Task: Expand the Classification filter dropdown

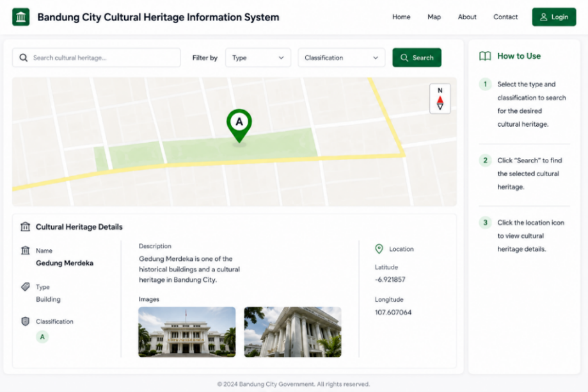Action: pos(341,58)
